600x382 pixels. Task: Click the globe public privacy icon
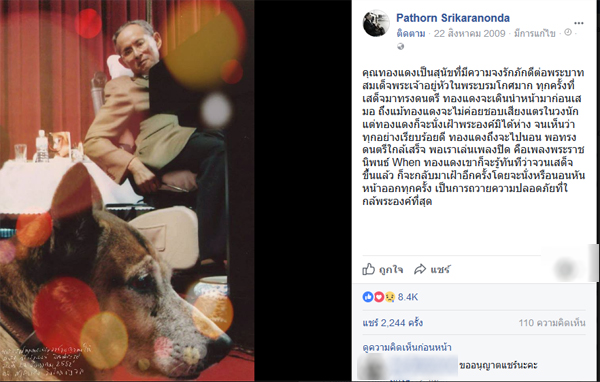point(400,46)
